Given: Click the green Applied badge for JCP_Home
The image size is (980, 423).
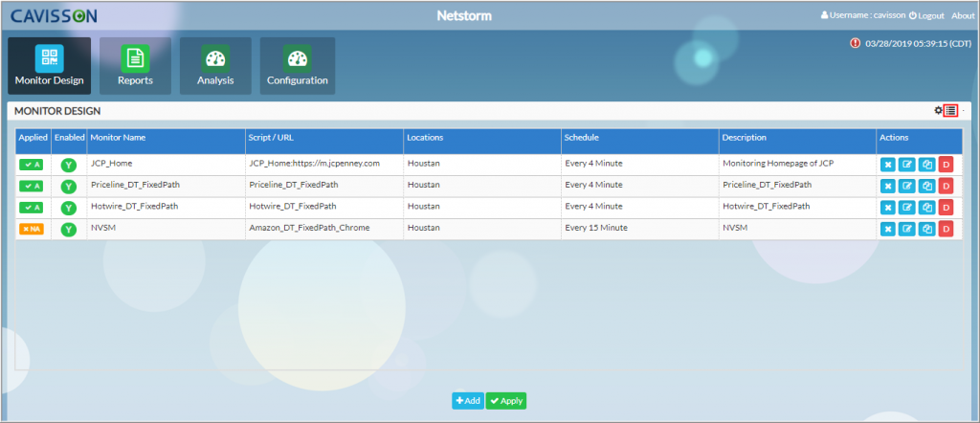Looking at the screenshot, I should (32, 165).
